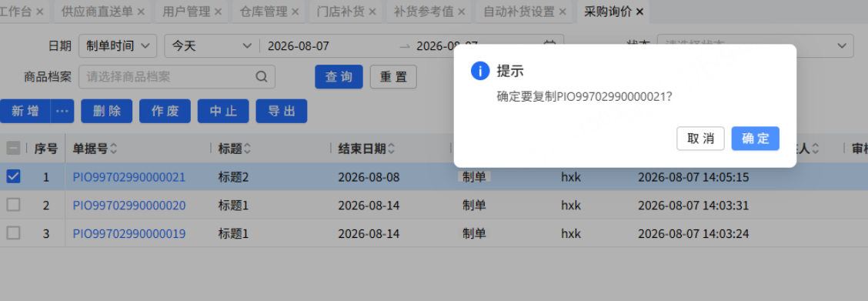Confirm copy with 确定 button

point(755,139)
